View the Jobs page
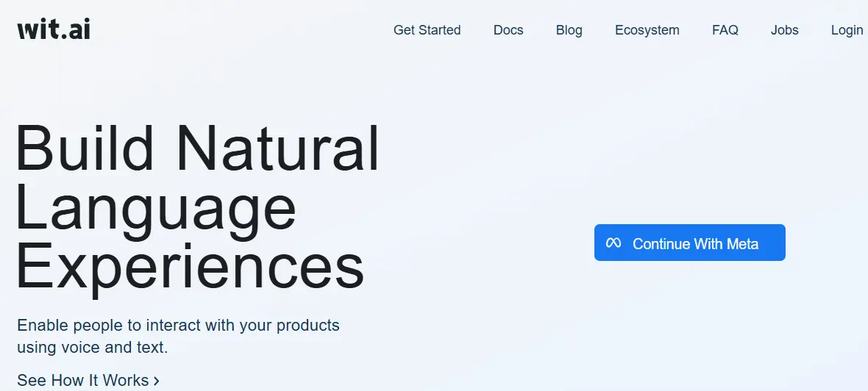This screenshot has width=868, height=391. (784, 30)
